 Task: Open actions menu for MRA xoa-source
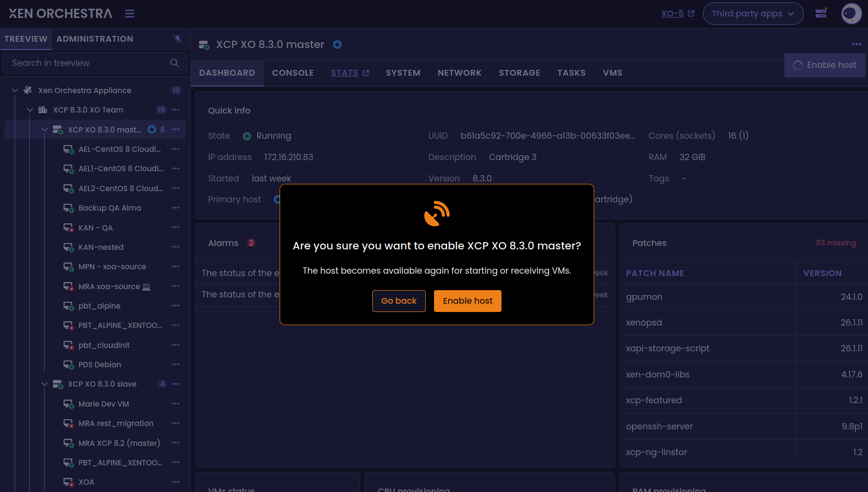pos(176,286)
